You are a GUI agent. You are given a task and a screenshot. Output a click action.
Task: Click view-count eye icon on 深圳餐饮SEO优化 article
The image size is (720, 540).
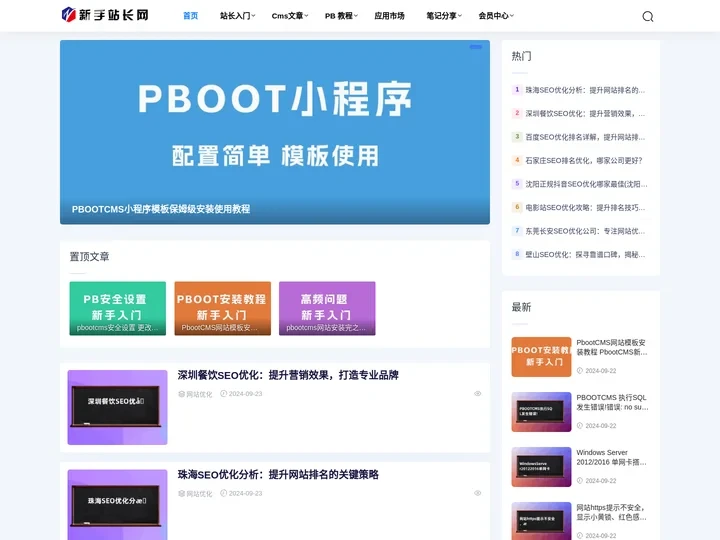coord(478,394)
